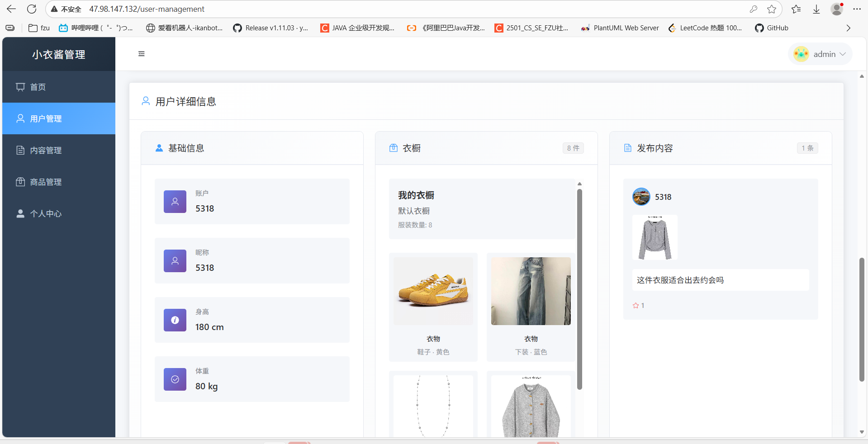Click the post text 这件衣服适合出去约会吗
868x444 pixels.
(680, 280)
